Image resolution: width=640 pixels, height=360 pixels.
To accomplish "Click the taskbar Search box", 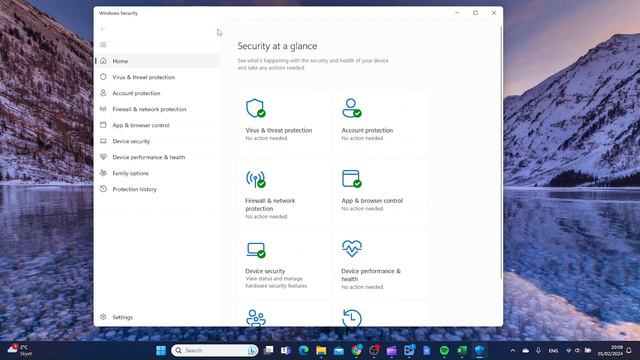I will pos(215,350).
